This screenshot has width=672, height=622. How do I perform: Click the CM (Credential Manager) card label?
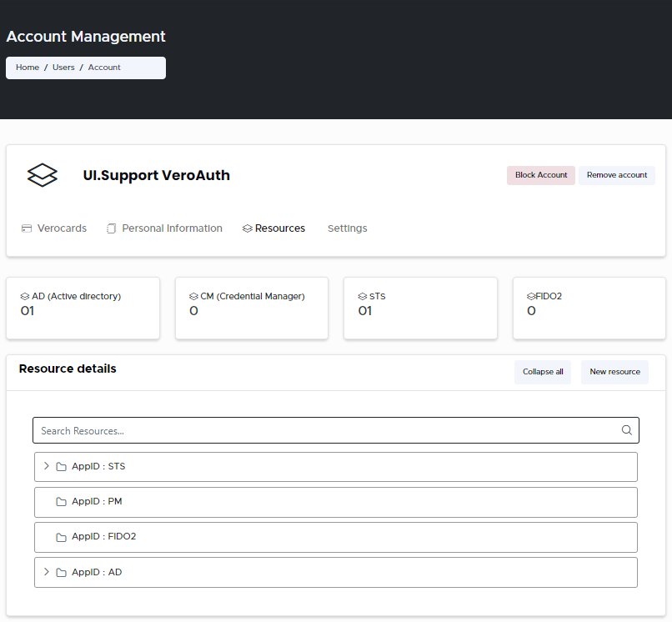pos(253,296)
